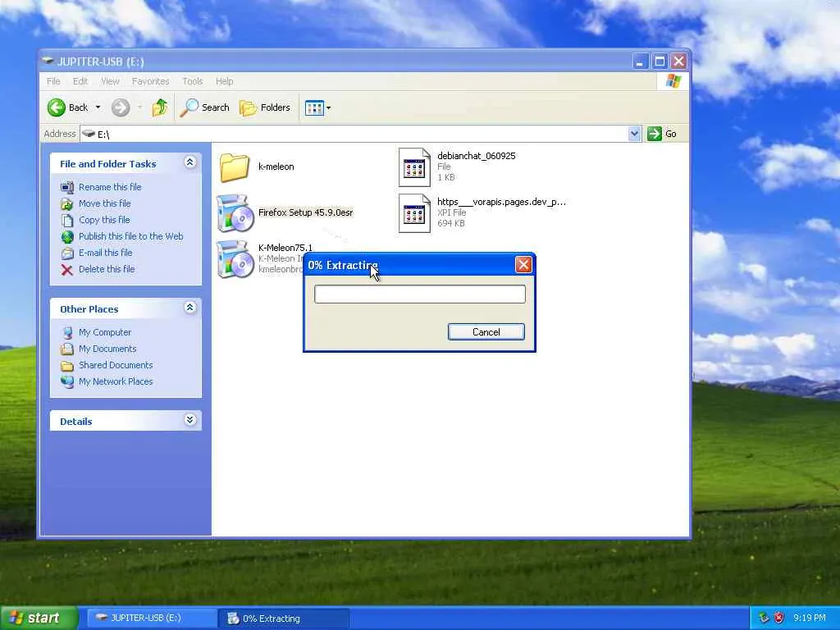Open the Views icon menu

pyautogui.click(x=317, y=107)
